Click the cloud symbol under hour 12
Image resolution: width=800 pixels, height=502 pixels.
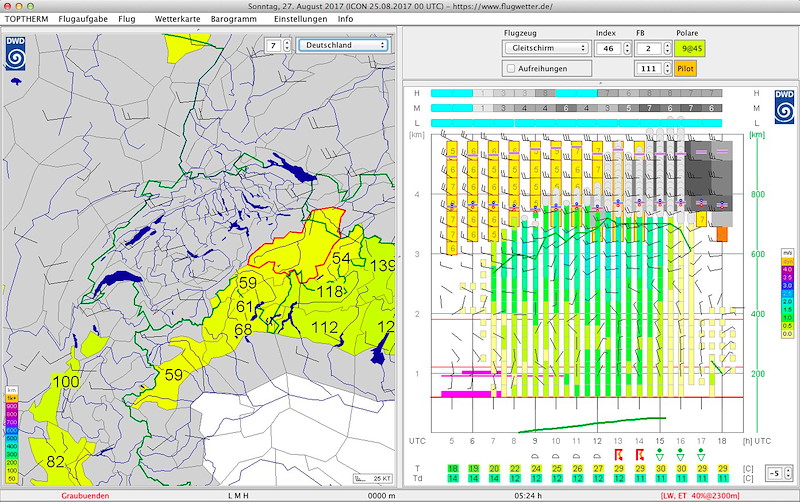click(597, 456)
